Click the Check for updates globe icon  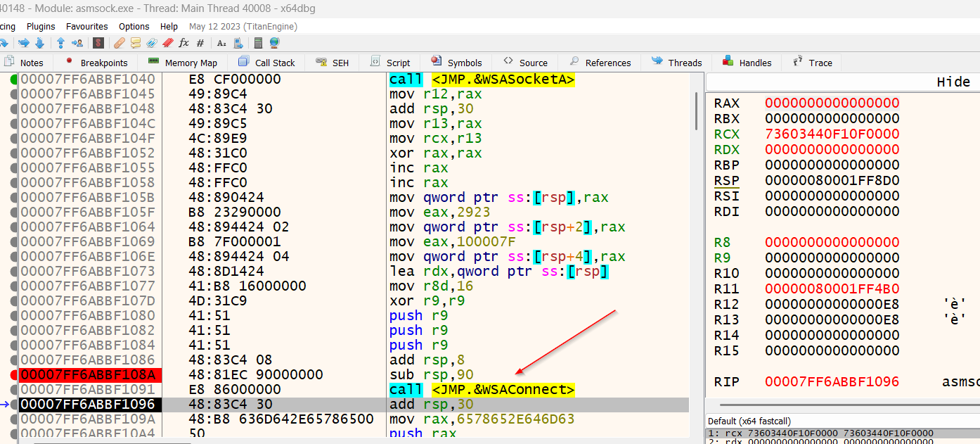coord(274,43)
